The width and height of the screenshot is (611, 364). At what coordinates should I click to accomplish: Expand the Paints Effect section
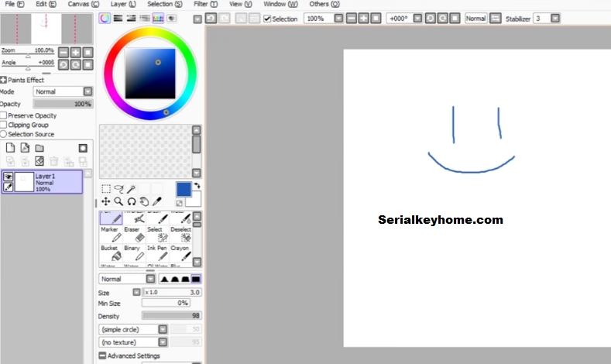tap(4, 80)
